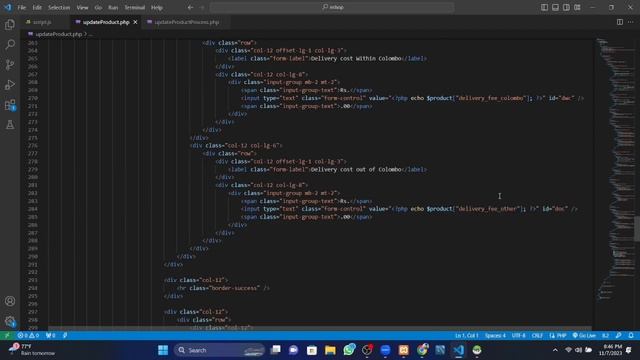This screenshot has height=360, width=640.
Task: Open the editor More Actions ellipsis
Action: pyautogui.click(x=631, y=22)
